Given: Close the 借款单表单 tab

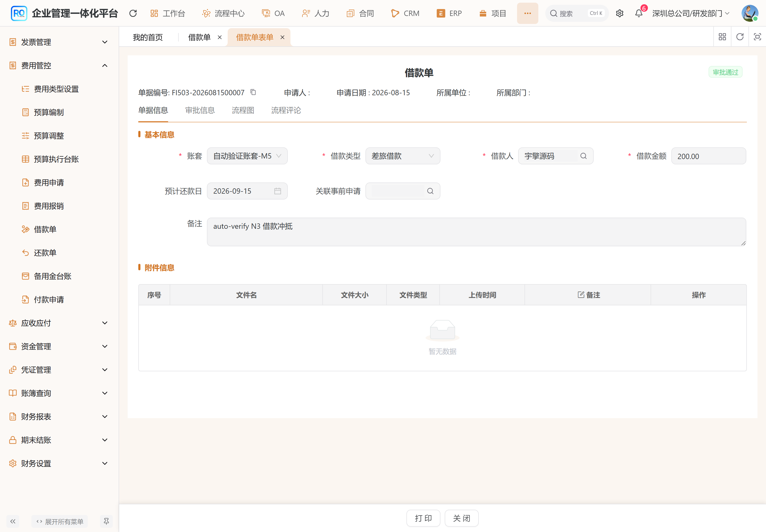Looking at the screenshot, I should tap(282, 37).
